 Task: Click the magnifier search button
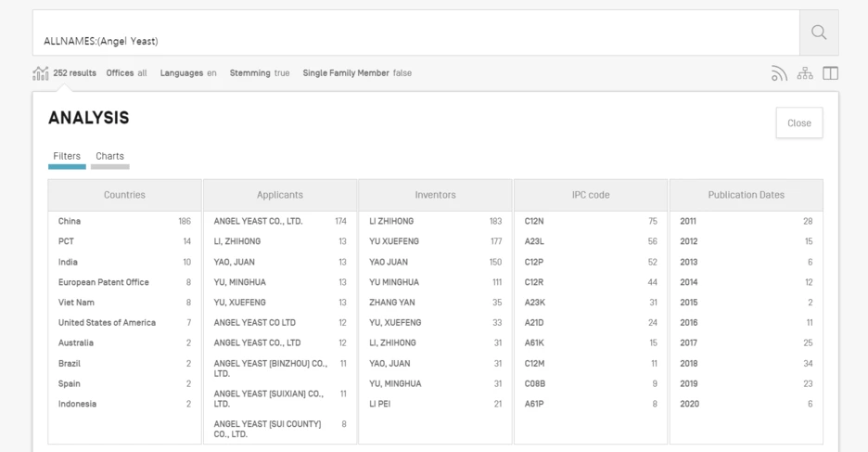click(x=819, y=32)
